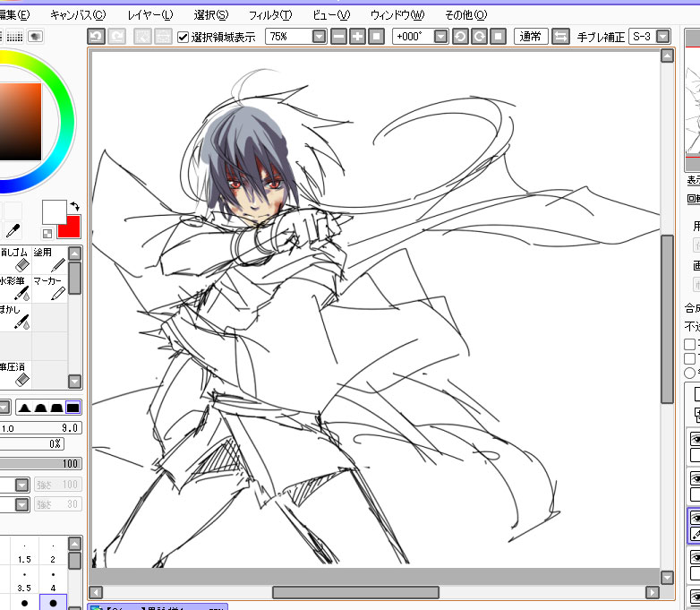Screen dimensions: 700x610
Task: Select brush size 3.5 preset
Action: point(24,581)
